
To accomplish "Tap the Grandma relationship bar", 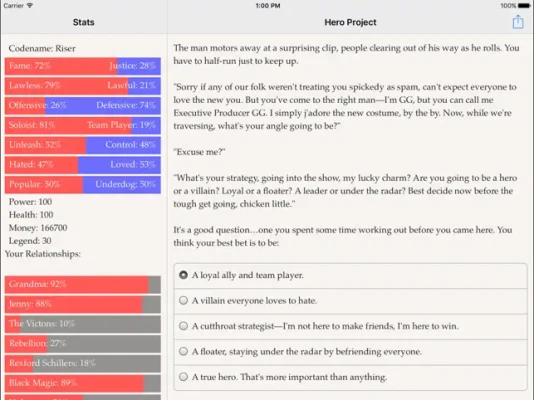I will coord(83,285).
